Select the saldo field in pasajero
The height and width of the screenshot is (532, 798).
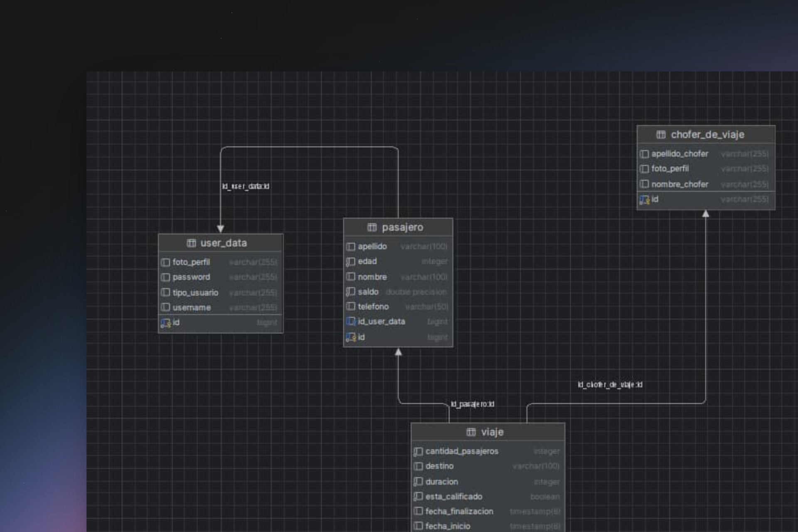368,292
